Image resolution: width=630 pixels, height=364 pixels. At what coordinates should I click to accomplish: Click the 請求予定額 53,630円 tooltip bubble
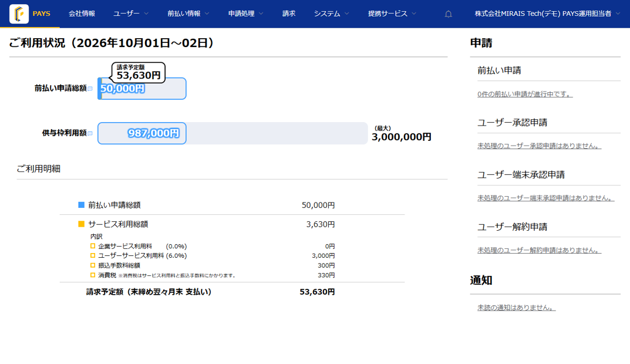pyautogui.click(x=138, y=72)
